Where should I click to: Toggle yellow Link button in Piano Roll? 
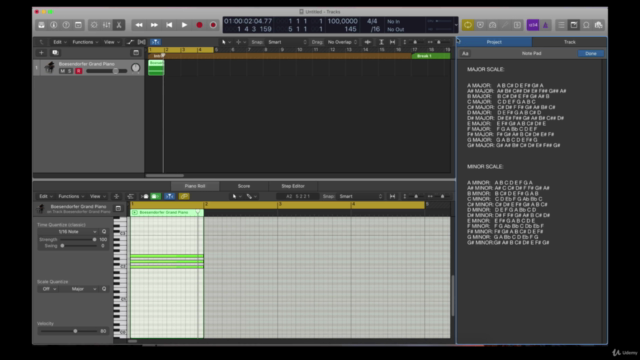[x=184, y=196]
